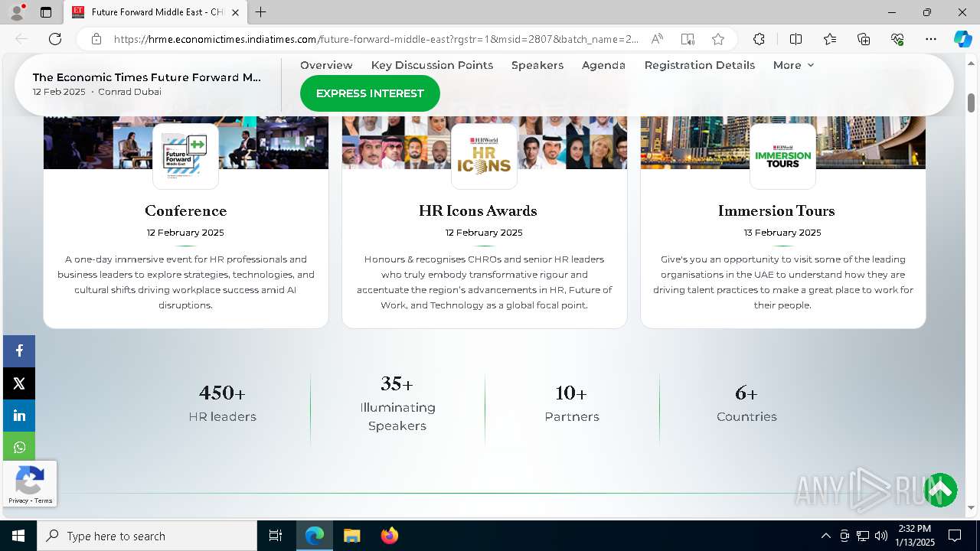Open Browser essentials

(x=897, y=39)
